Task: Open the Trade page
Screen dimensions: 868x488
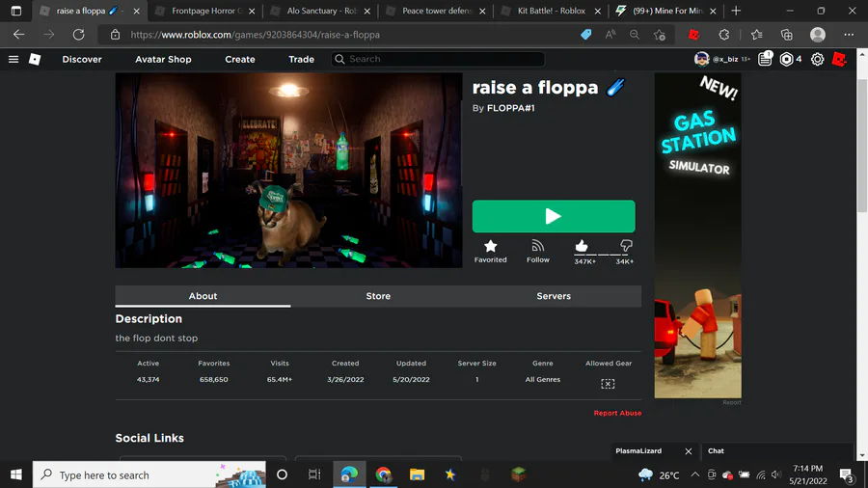Action: pos(301,59)
